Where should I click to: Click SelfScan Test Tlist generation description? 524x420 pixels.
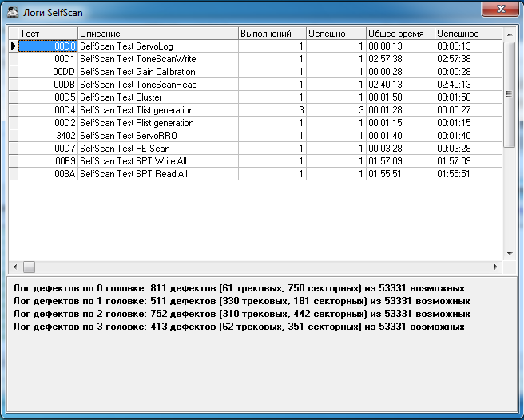[x=158, y=110]
